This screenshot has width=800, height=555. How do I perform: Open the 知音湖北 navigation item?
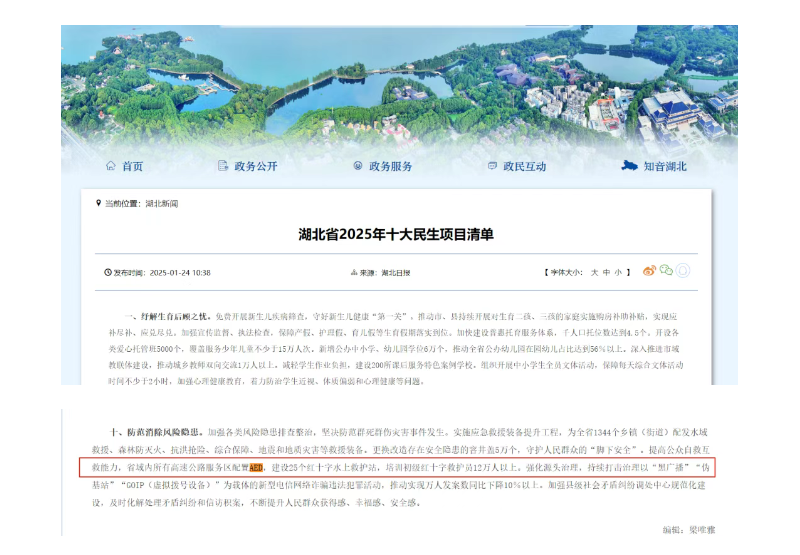[x=665, y=167]
